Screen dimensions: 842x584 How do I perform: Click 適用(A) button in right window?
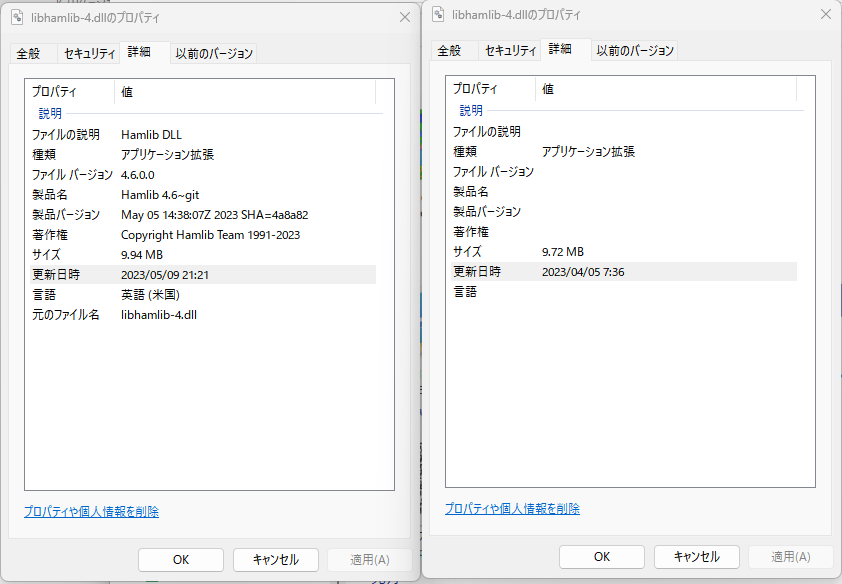[791, 557]
